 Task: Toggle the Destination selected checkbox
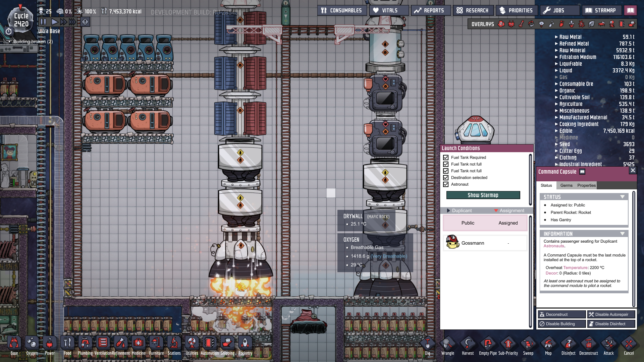coord(446,178)
